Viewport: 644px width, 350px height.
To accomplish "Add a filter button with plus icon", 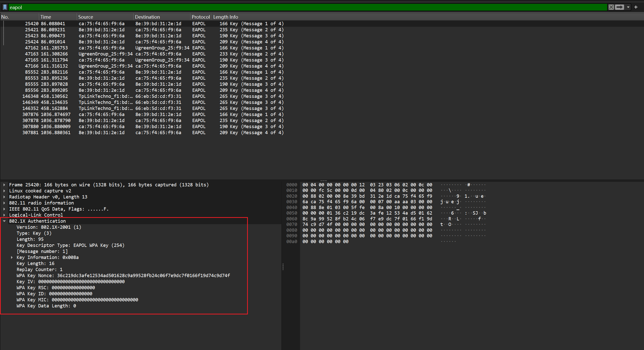I will point(636,7).
